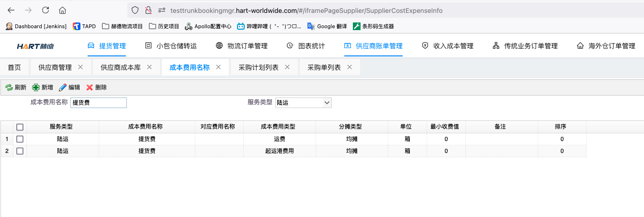This screenshot has height=217, width=644.
Task: Check the second row checkbox
Action: (x=20, y=151)
